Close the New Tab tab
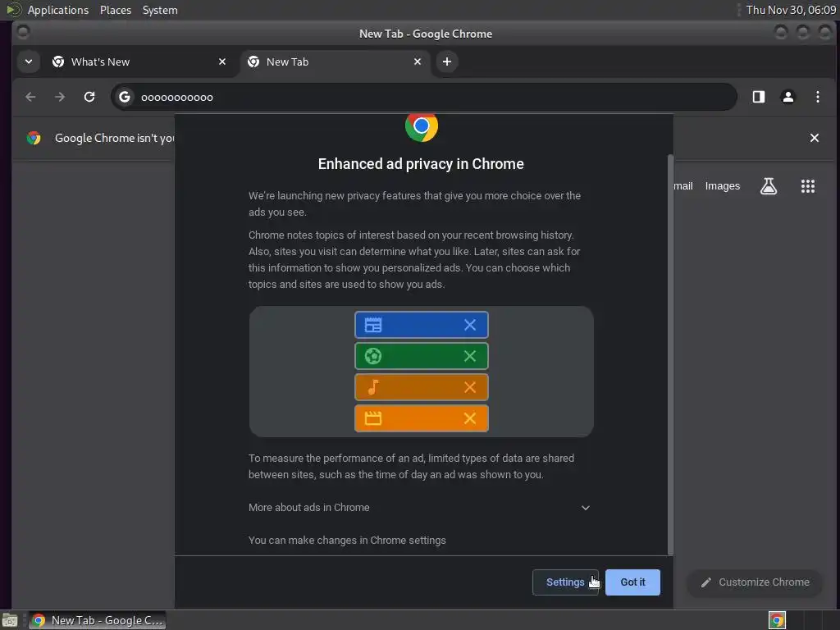The height and width of the screenshot is (630, 840). click(x=418, y=62)
